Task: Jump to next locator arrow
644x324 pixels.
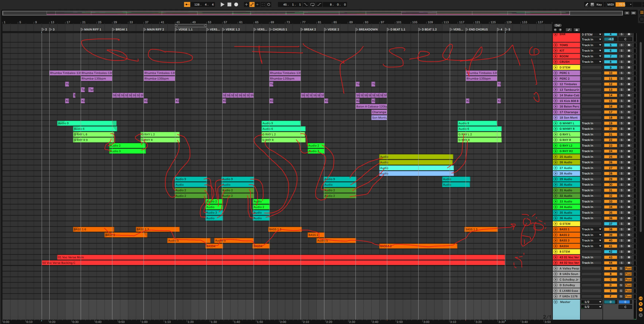Action: [x=560, y=30]
